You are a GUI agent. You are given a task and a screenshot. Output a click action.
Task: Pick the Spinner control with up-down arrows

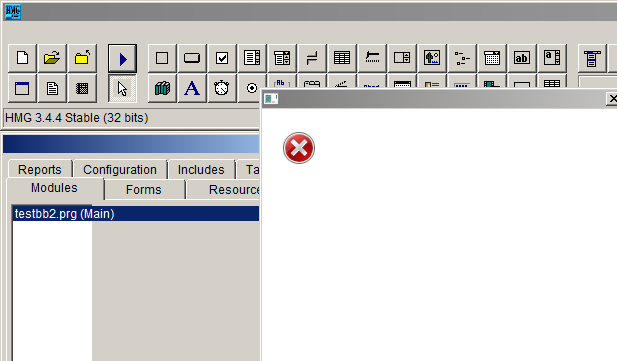pyautogui.click(x=402, y=58)
